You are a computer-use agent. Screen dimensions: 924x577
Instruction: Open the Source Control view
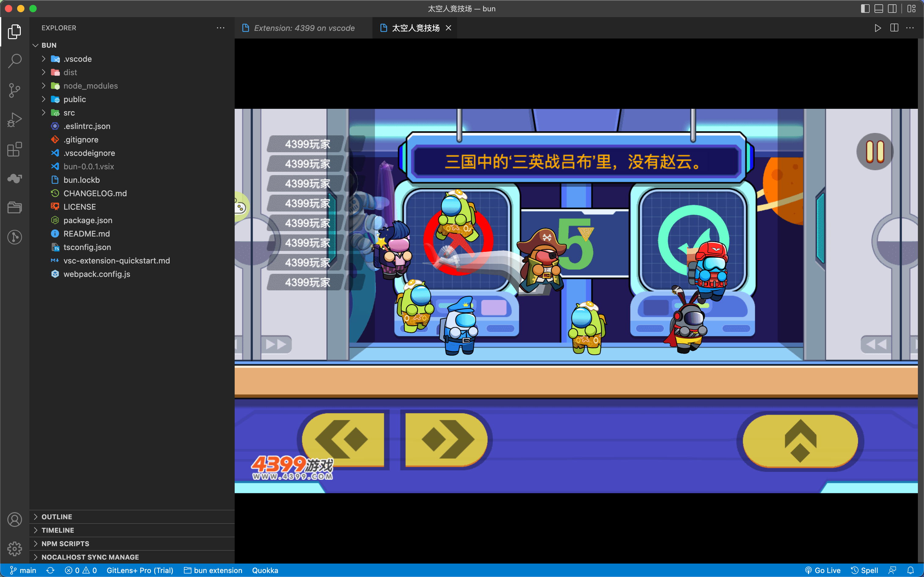14,90
